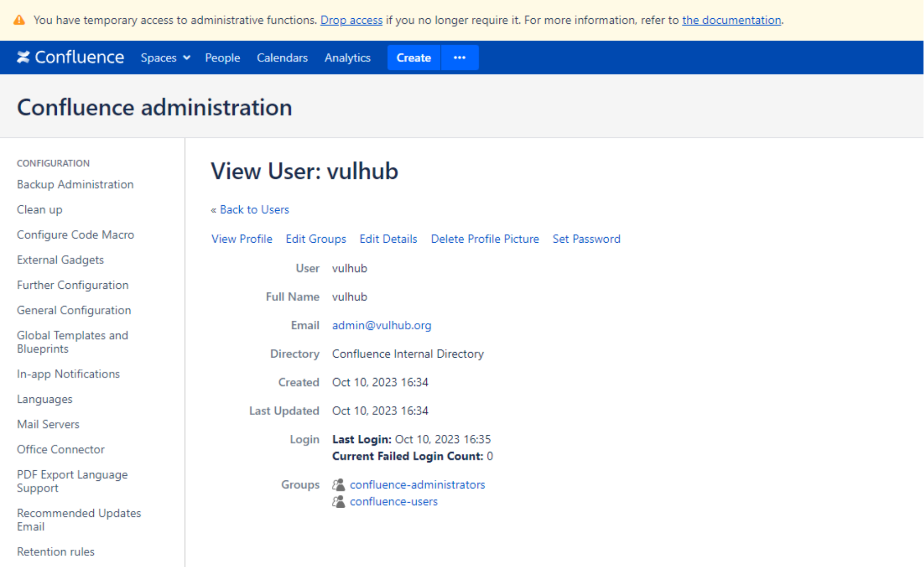Open the three-dots more create options
Viewport: 924px width, 567px height.
click(459, 58)
